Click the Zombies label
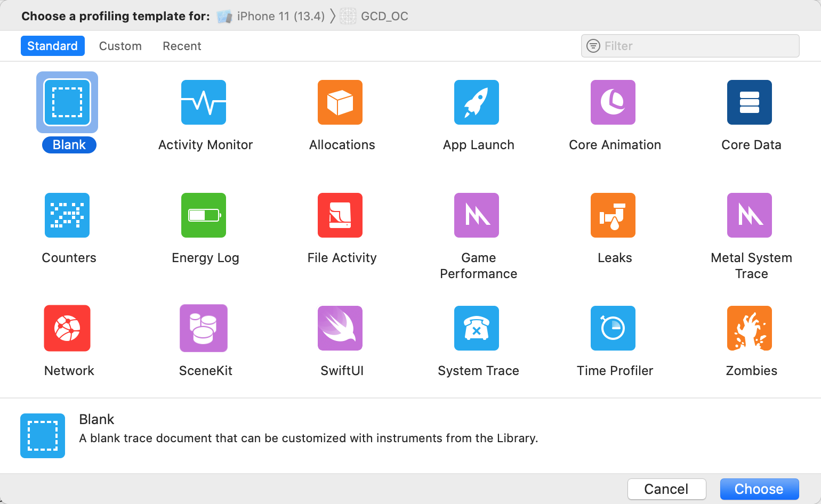The image size is (821, 504). 752,371
